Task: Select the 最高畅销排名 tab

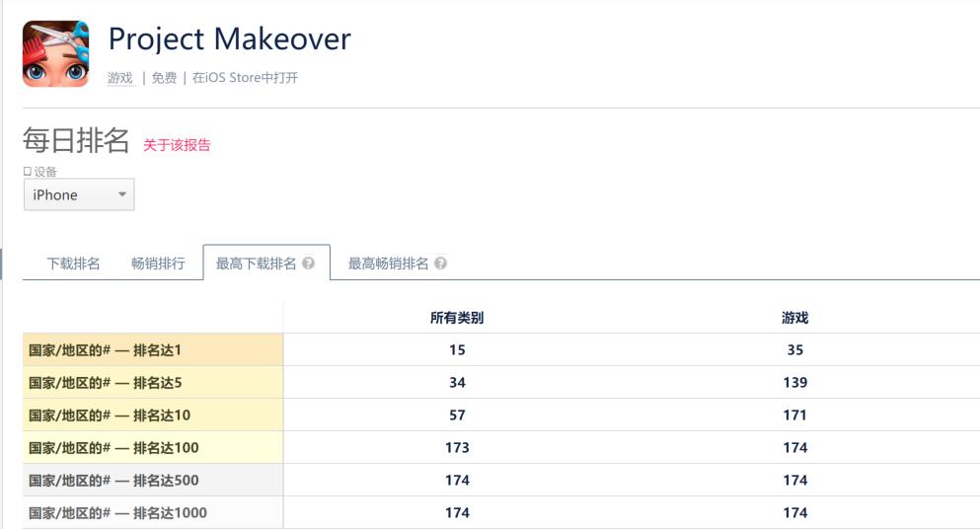Action: tap(388, 264)
